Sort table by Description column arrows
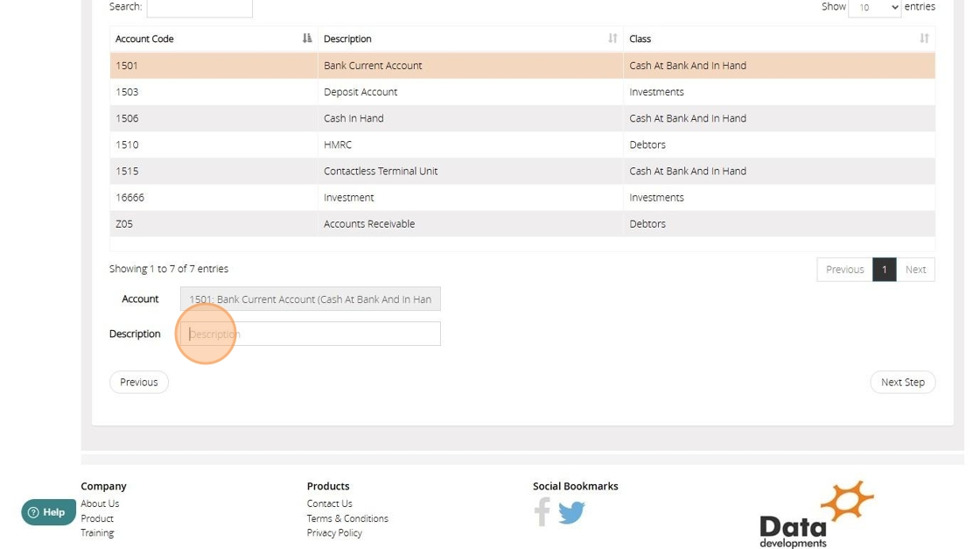The height and width of the screenshot is (549, 980). pyautogui.click(x=612, y=39)
